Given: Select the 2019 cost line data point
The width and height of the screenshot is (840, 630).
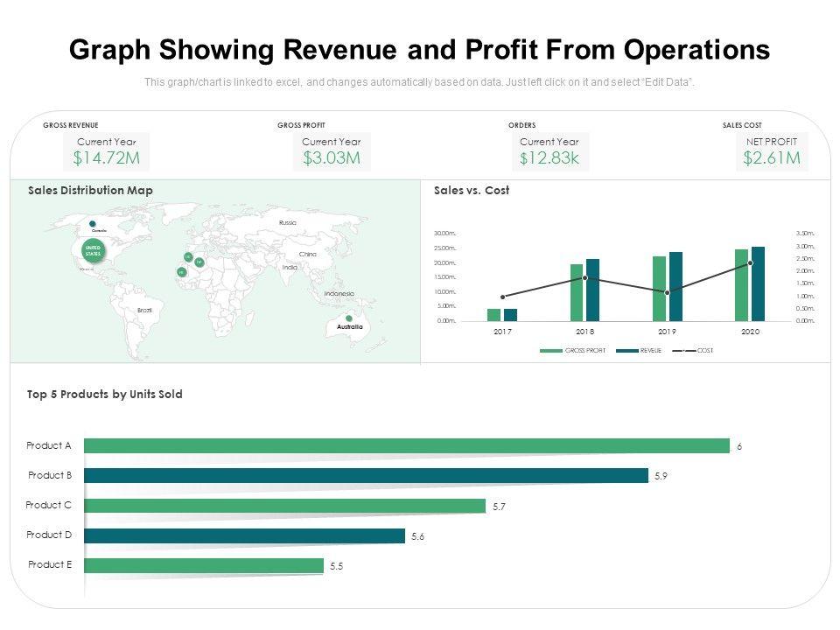Looking at the screenshot, I should [668, 292].
